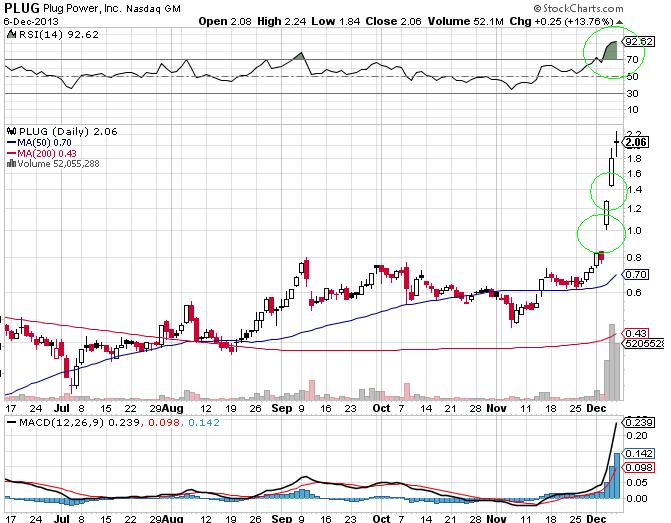Image resolution: width=671 pixels, height=523 pixels.
Task: Click the 1.0 price axis label
Action: 634,231
